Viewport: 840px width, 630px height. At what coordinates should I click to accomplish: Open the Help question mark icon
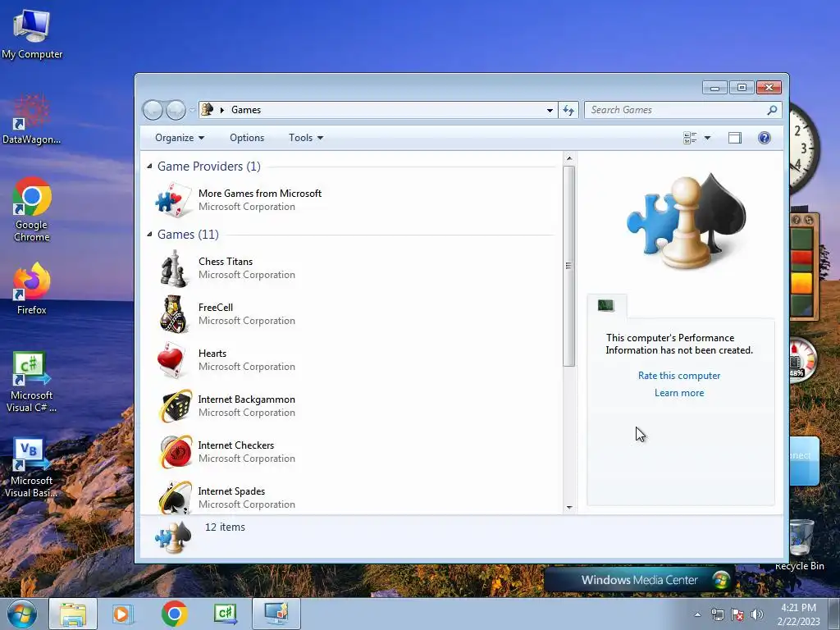coord(764,138)
